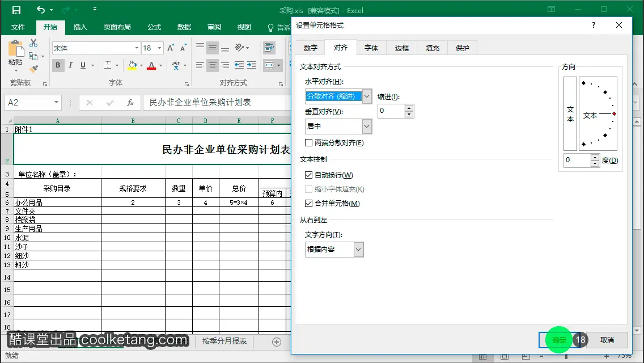Click the Orientation text rotation icon

click(x=240, y=48)
